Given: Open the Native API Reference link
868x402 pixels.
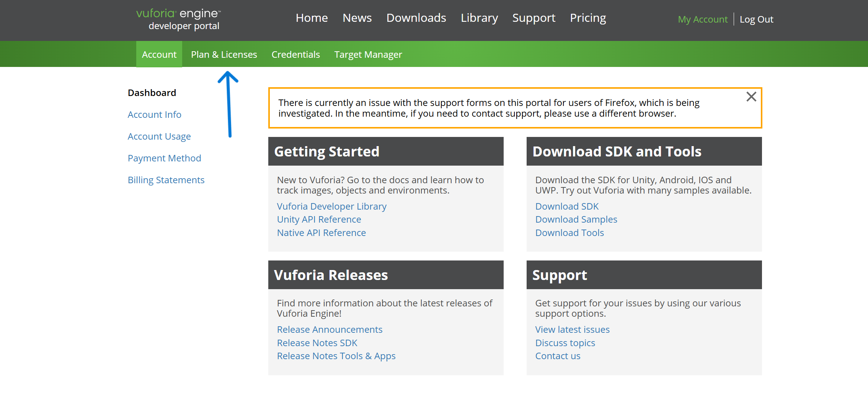Looking at the screenshot, I should tap(321, 233).
